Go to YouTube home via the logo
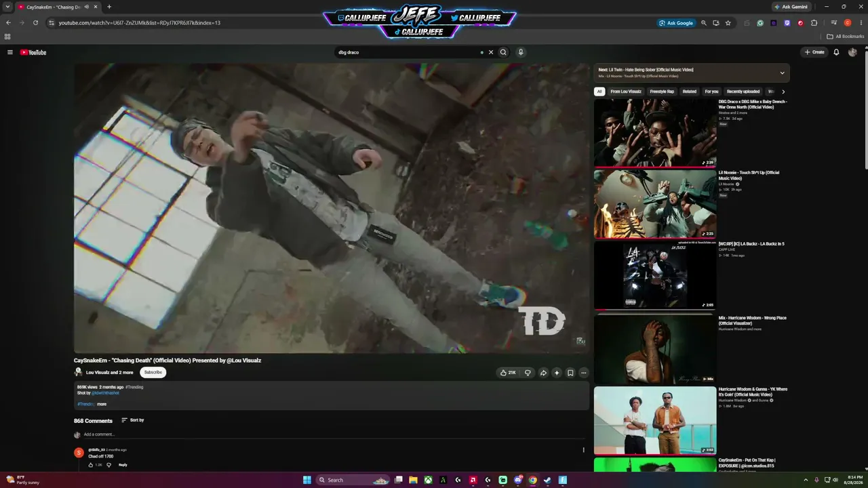 pyautogui.click(x=33, y=52)
